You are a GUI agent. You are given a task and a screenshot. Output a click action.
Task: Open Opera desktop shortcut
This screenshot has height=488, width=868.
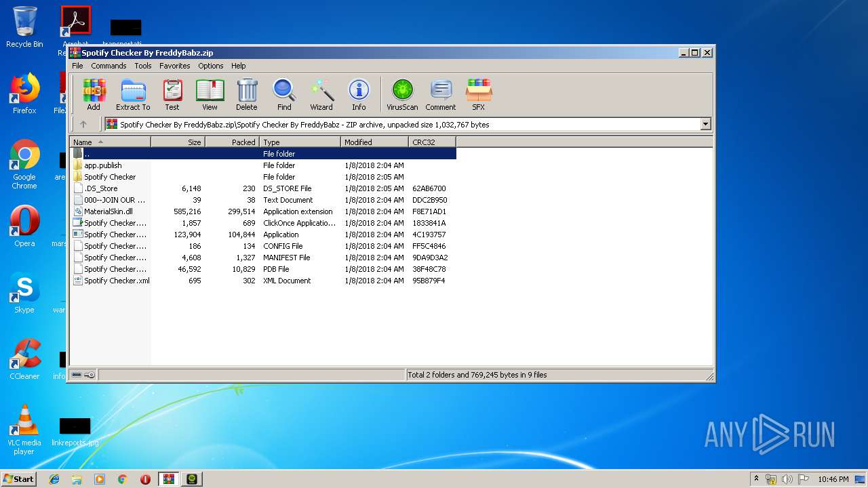24,226
